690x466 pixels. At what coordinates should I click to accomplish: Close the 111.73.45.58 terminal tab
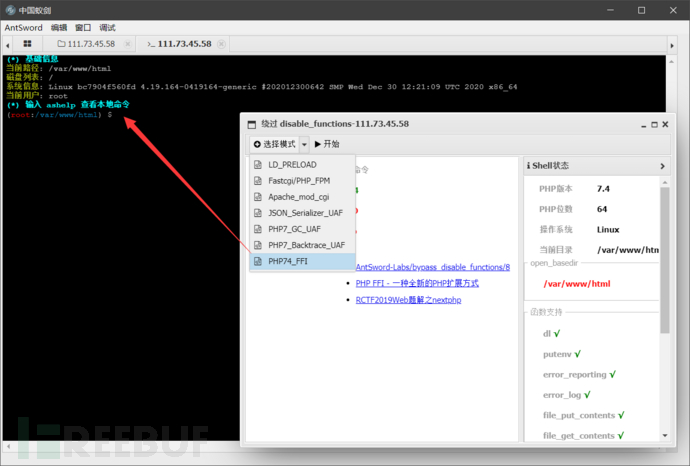(221, 44)
